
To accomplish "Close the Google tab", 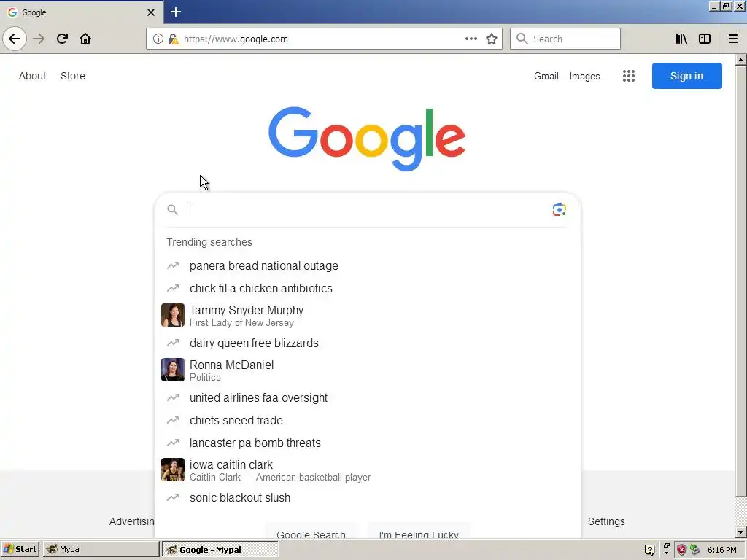I will click(x=150, y=12).
